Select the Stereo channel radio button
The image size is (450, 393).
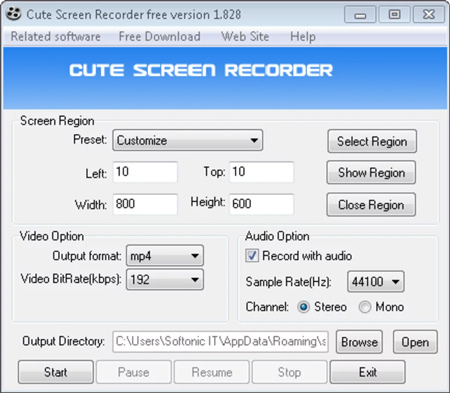tap(303, 307)
